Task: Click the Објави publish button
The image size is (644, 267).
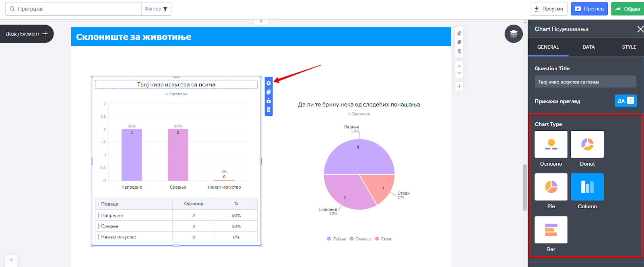Action: coord(627,9)
